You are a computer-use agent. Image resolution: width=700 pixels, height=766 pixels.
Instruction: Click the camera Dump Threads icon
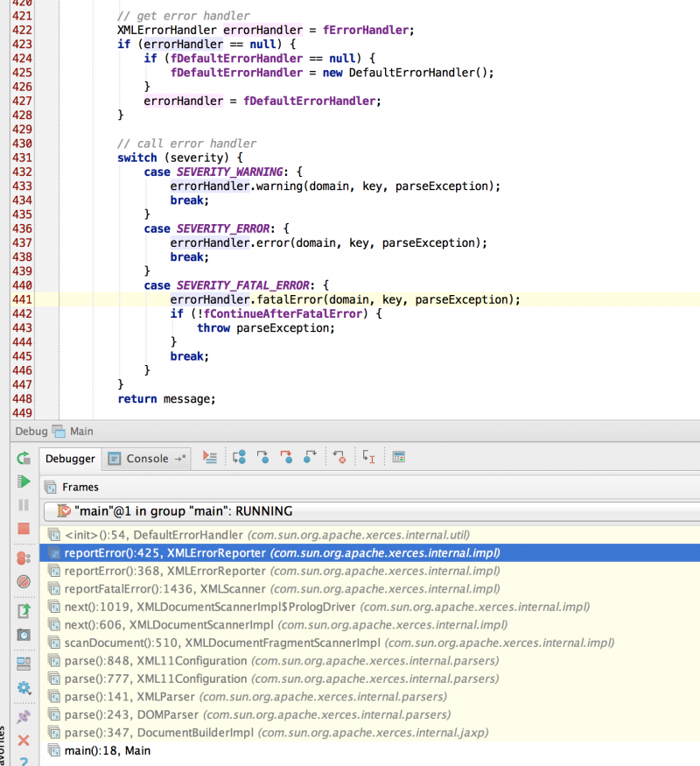24,634
